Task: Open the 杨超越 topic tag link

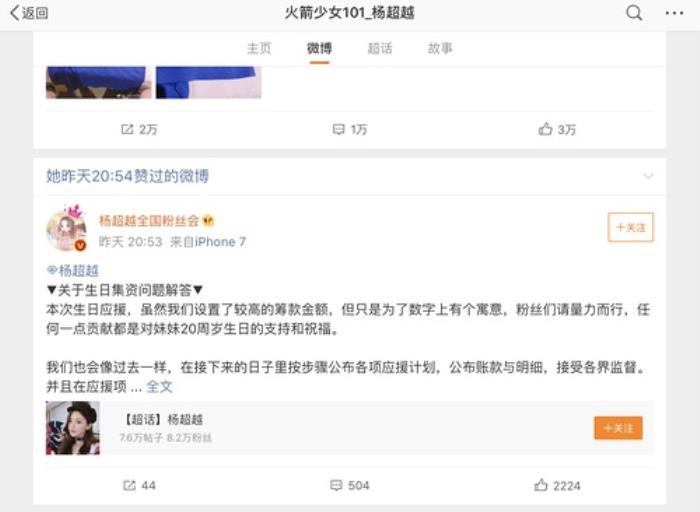Action: pyautogui.click(x=73, y=270)
